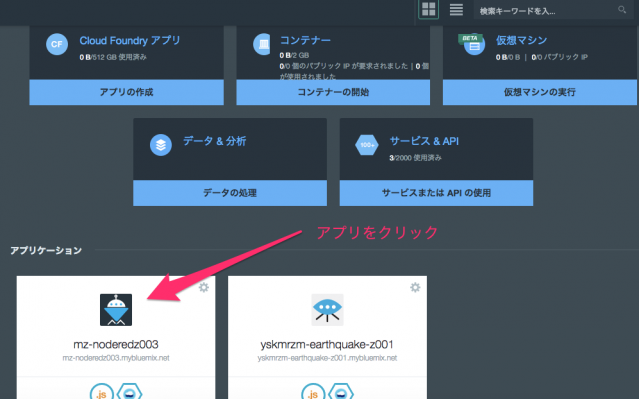Viewport: 639px width, 399px height.
Task: Click the コンテナーの開始 button
Action: 333,92
